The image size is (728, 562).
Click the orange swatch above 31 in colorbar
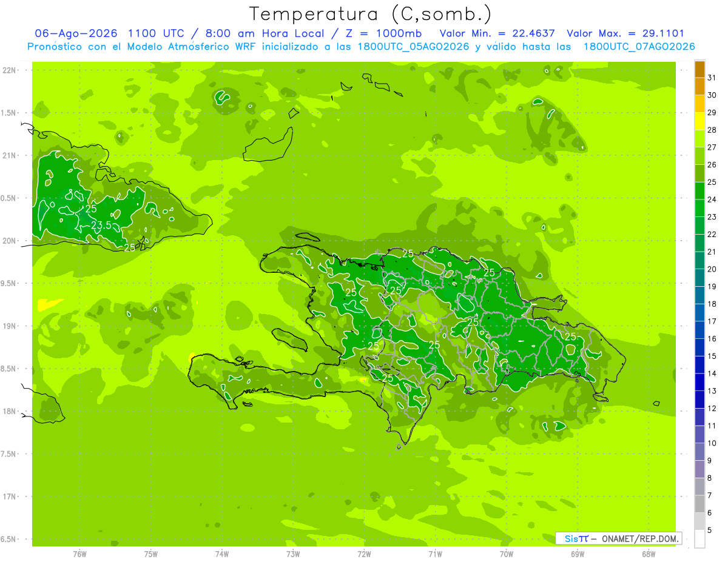tap(699, 69)
